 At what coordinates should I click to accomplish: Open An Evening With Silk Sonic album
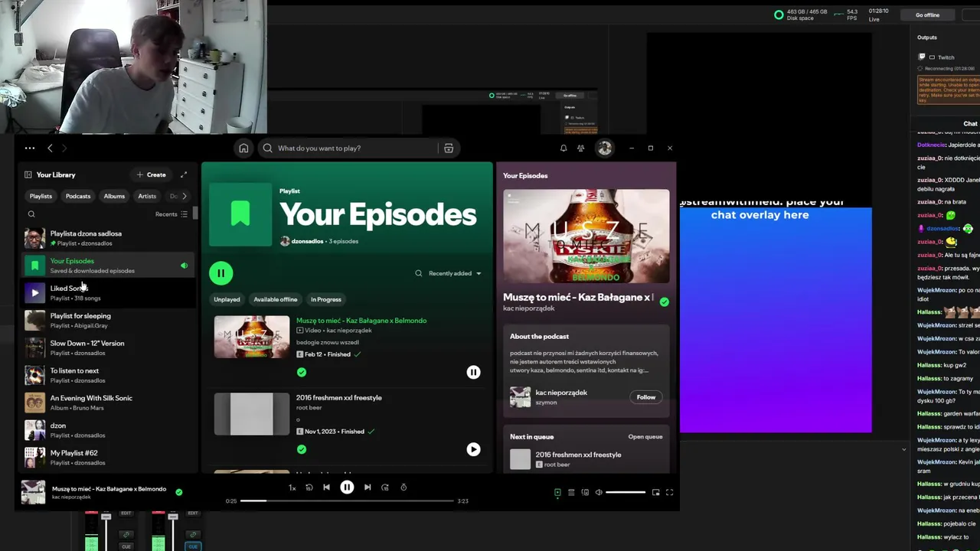click(107, 403)
